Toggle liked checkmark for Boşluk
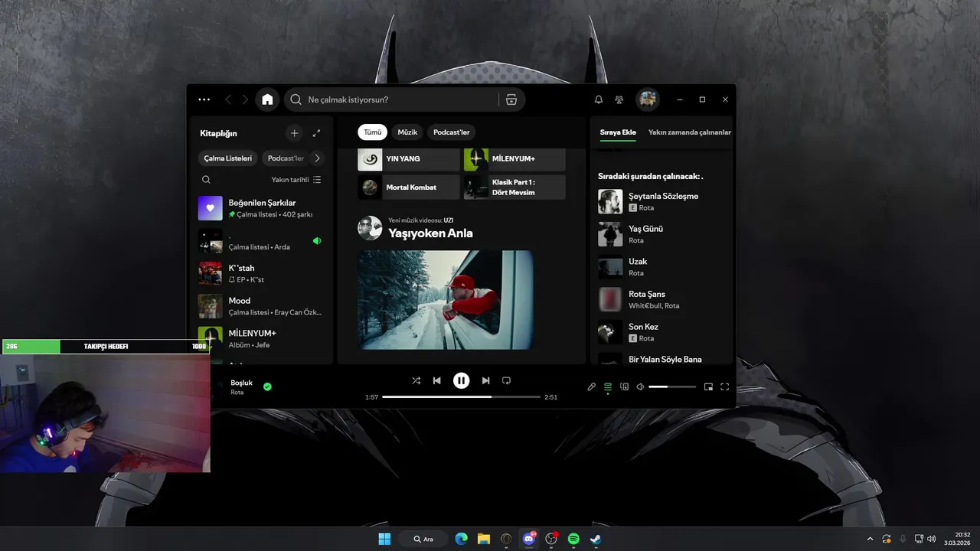 coord(267,386)
